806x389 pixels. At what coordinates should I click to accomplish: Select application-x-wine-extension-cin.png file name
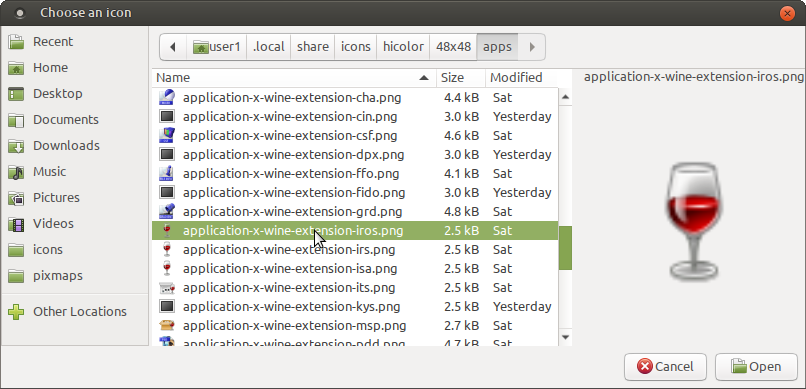290,116
